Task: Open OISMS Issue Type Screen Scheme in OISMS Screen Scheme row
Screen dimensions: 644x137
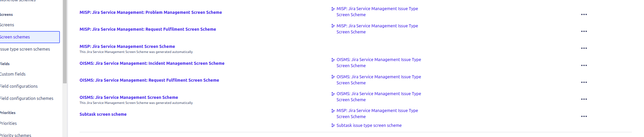Action: tap(379, 97)
